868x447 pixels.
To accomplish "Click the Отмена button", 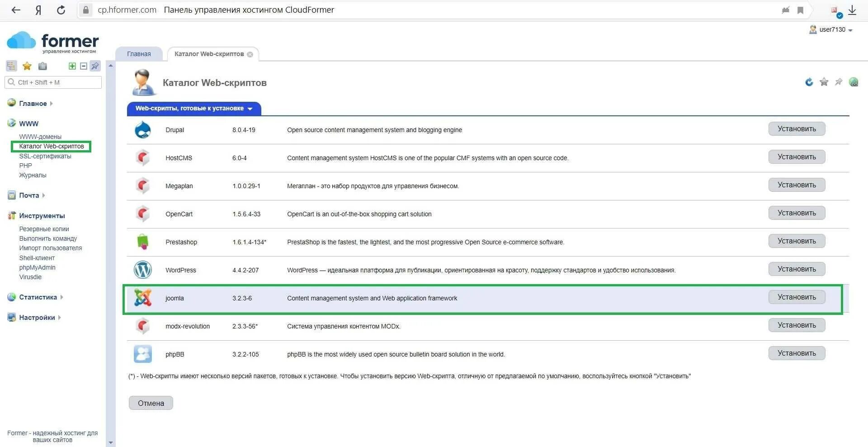I will [151, 403].
